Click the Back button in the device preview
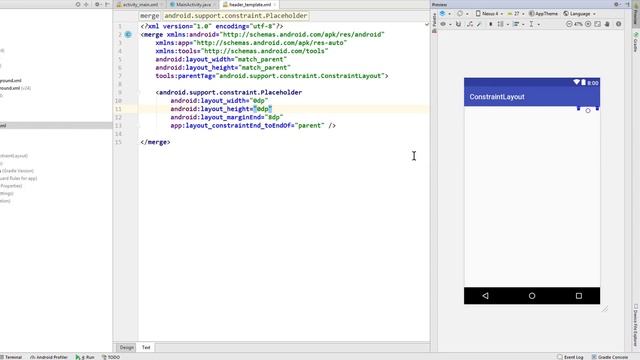Screen dimensions: 640x360 click(485, 296)
